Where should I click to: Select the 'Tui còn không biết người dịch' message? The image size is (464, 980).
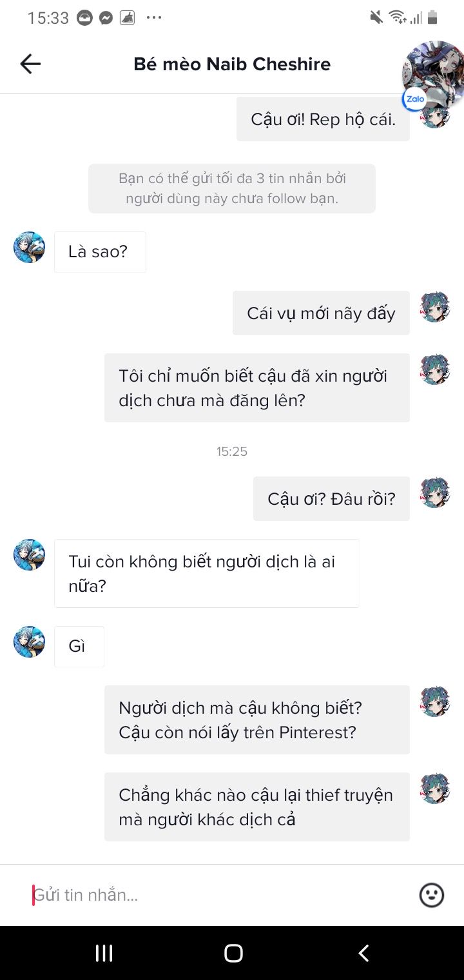207,573
